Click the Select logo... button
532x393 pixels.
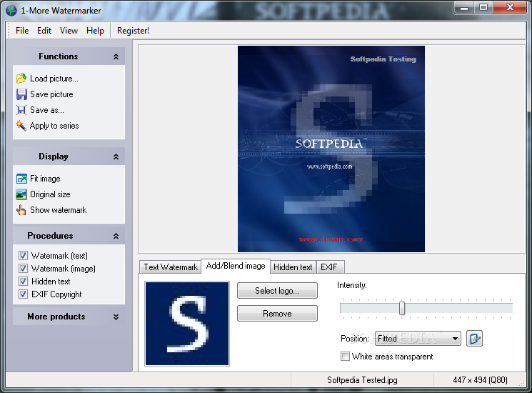coord(277,291)
